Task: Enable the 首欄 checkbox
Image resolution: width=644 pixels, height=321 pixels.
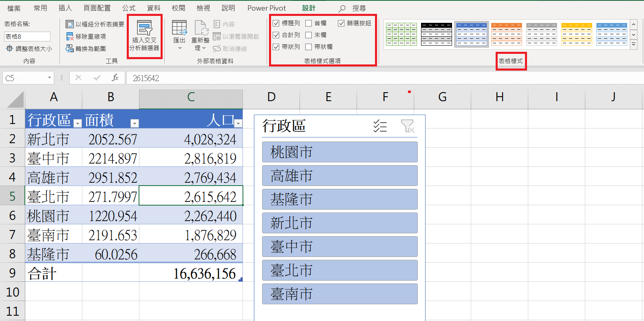Action: pos(309,24)
